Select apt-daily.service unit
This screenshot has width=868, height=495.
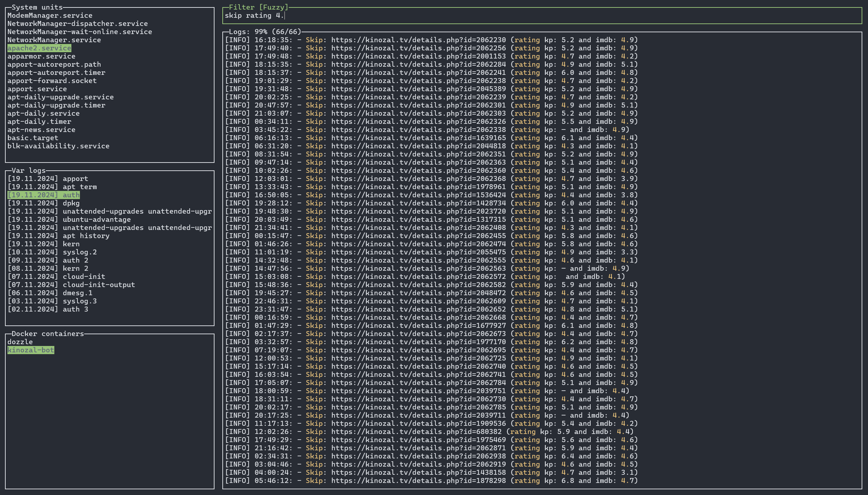pyautogui.click(x=43, y=113)
